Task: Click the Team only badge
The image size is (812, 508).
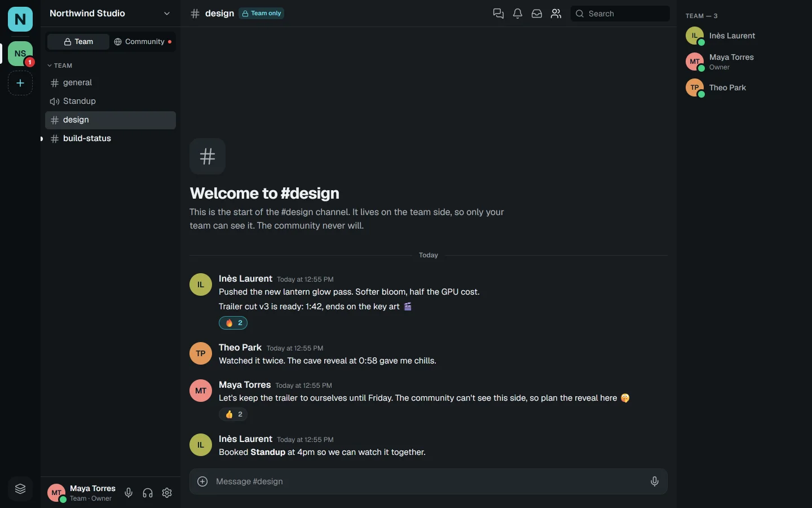Action: 262,14
